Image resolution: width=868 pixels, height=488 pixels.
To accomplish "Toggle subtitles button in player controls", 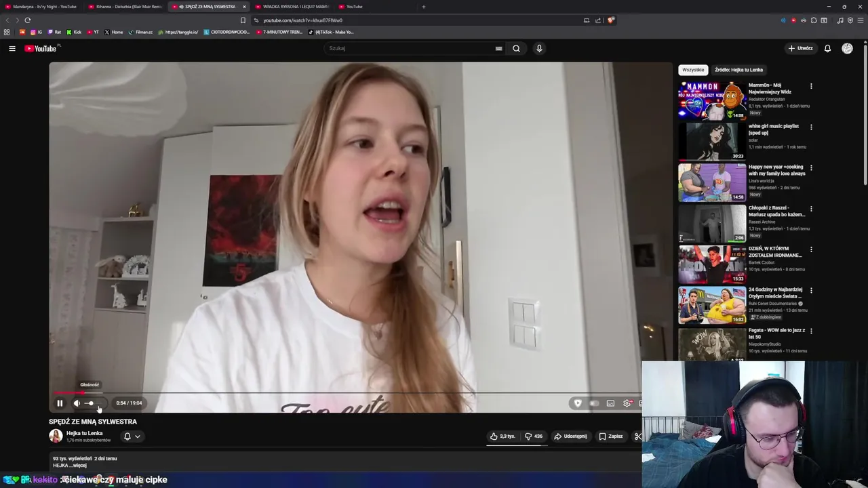I will tap(610, 403).
